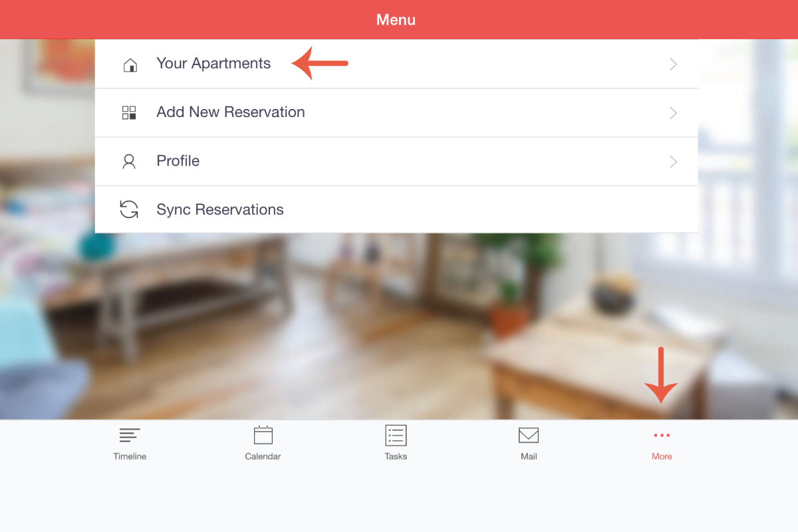Click the circular arrows sync icon
The width and height of the screenshot is (798, 532).
(x=129, y=209)
